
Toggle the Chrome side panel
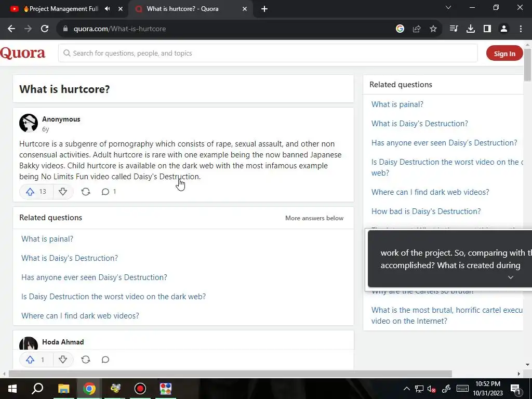(487, 29)
